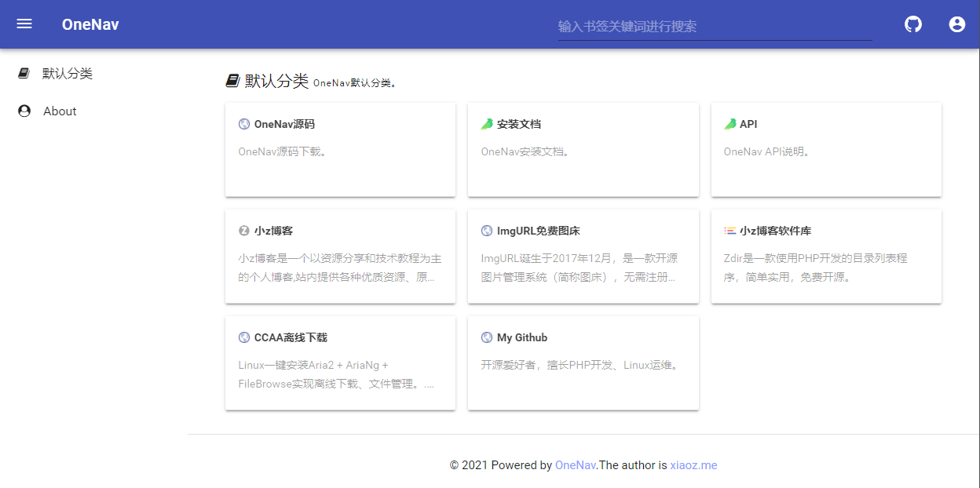Click the striped favicon on 小z博客软件库 card
Screen dimensions: 980x488
[x=730, y=231]
